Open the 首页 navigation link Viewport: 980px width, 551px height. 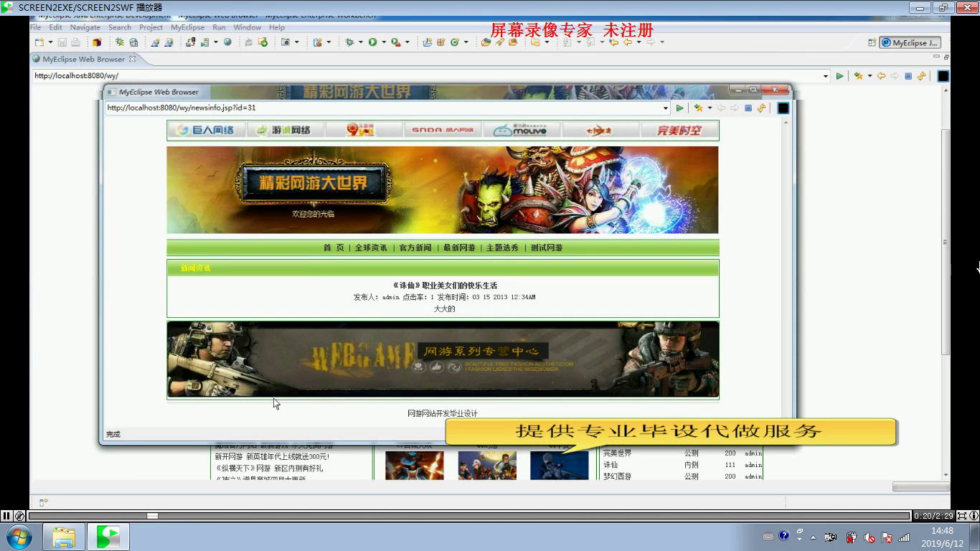point(334,248)
